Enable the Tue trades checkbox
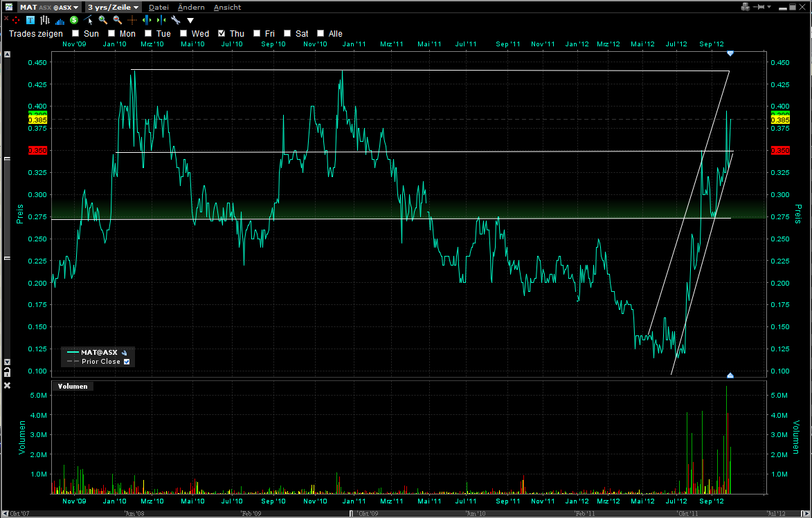This screenshot has height=518, width=812. pyautogui.click(x=148, y=33)
